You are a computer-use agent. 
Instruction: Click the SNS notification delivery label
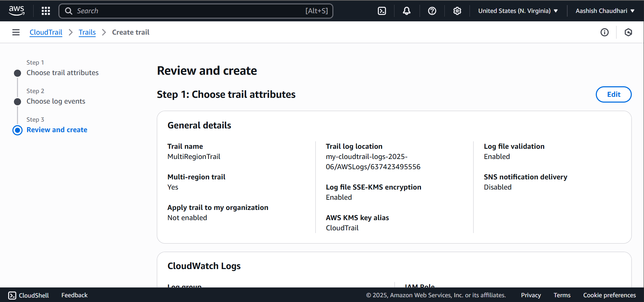coord(526,177)
